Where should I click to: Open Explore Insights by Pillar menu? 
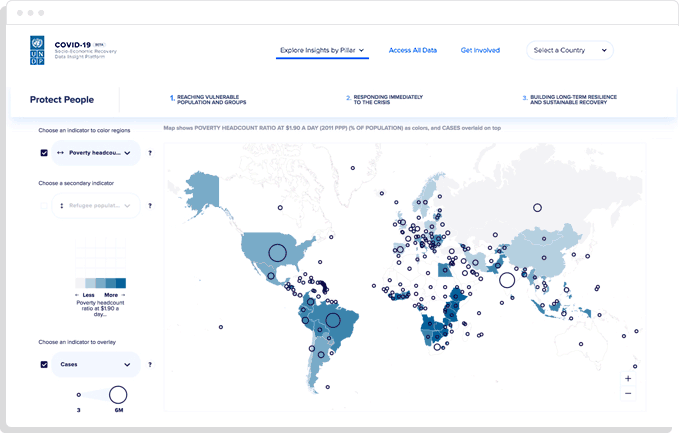coord(322,50)
